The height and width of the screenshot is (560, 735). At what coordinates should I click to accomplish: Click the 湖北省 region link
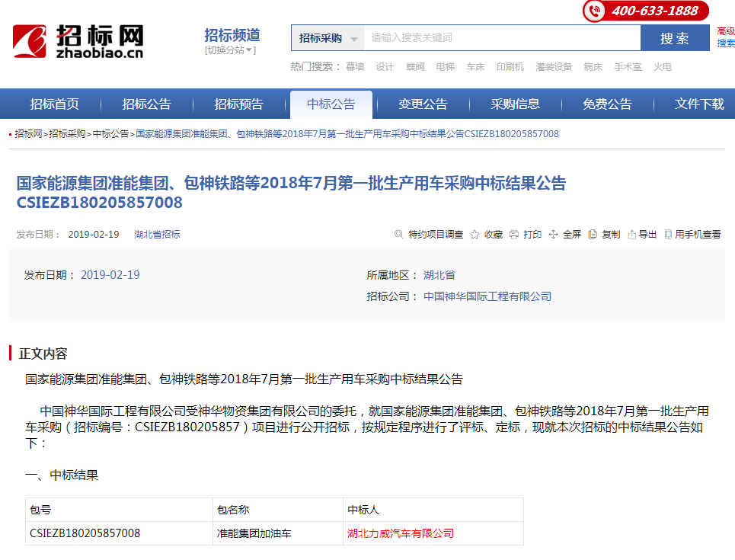click(439, 275)
